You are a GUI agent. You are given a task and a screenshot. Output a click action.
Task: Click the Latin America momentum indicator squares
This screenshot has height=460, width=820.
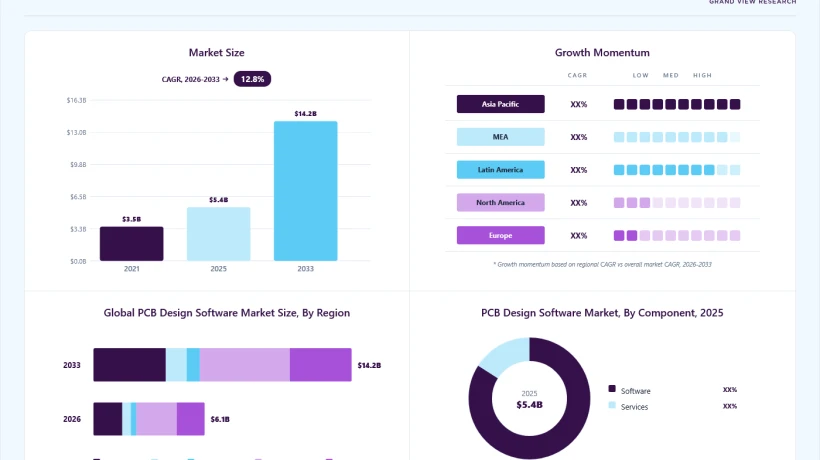pos(677,170)
